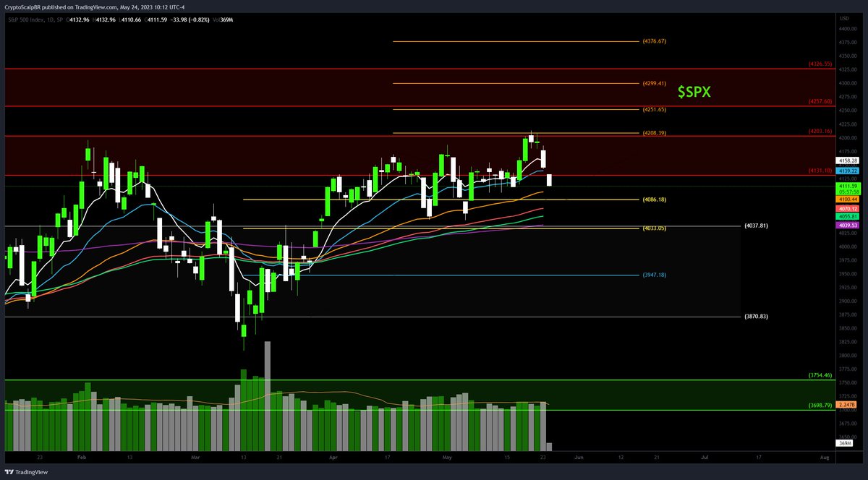The image size is (868, 480).
Task: Select the (4131.10) red level label
Action: (x=821, y=171)
